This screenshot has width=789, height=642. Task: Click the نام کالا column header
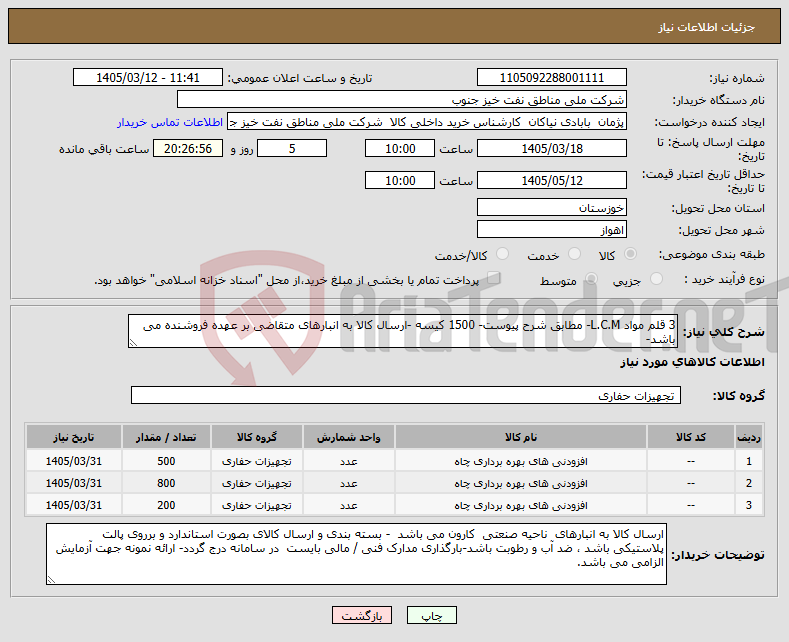521,437
